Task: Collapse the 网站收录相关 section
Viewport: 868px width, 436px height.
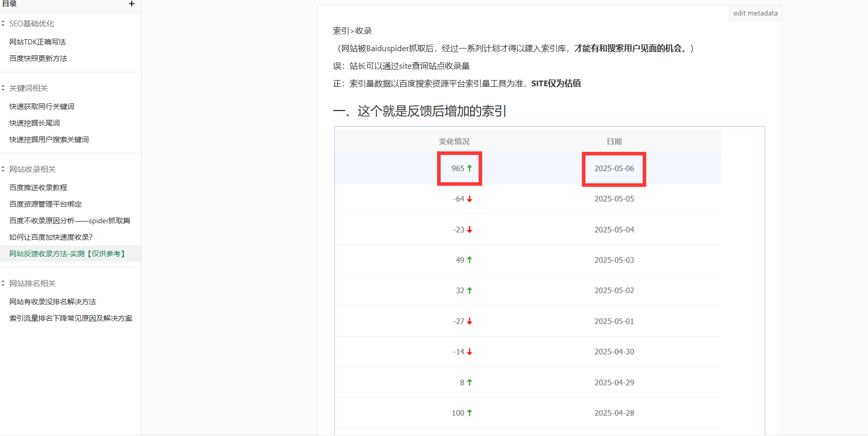Action: click(3, 169)
